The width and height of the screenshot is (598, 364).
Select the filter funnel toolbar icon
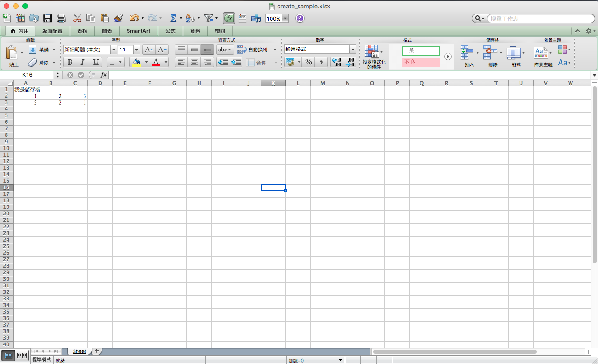tap(209, 18)
